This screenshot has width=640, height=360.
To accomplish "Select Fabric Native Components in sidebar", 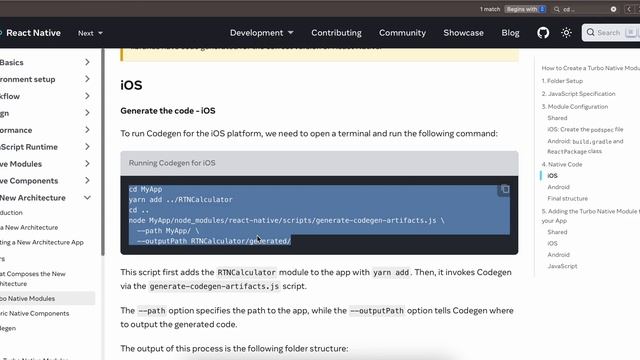I will coord(35,313).
